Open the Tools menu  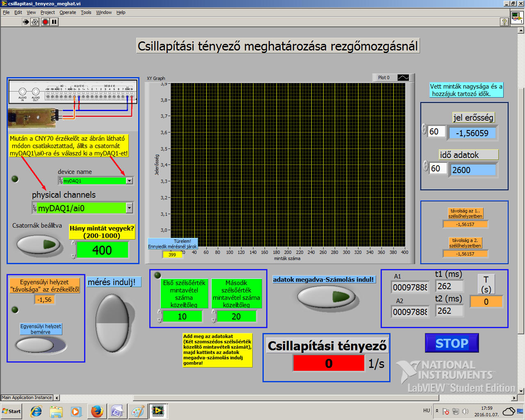coord(86,12)
